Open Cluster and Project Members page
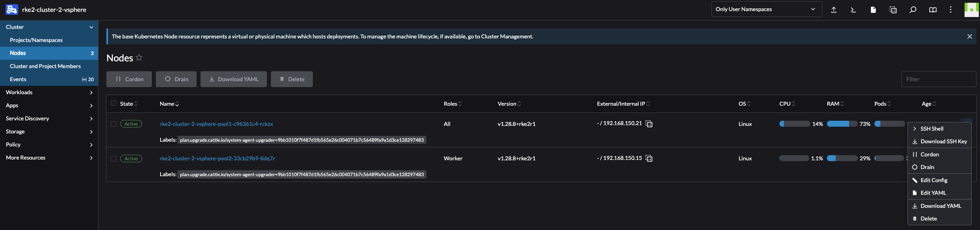 49,66
